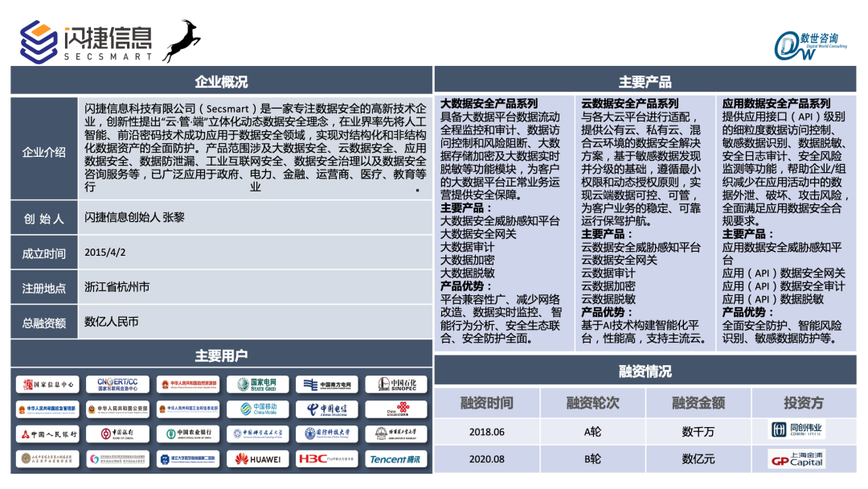Click the founder value 闪捷信息创始人 张黎
Screen dimensions: 868x489
point(134,217)
